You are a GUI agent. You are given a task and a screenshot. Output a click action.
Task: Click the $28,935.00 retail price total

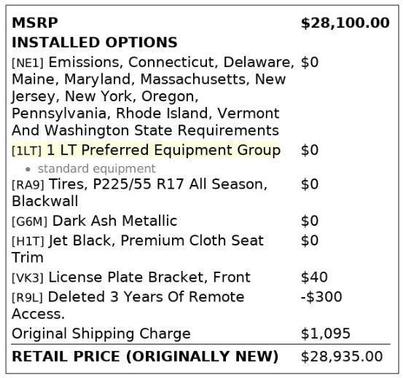342,356
